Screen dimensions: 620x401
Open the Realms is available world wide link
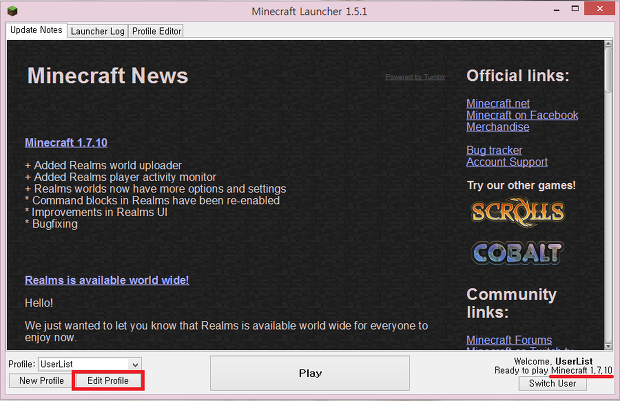tap(107, 280)
